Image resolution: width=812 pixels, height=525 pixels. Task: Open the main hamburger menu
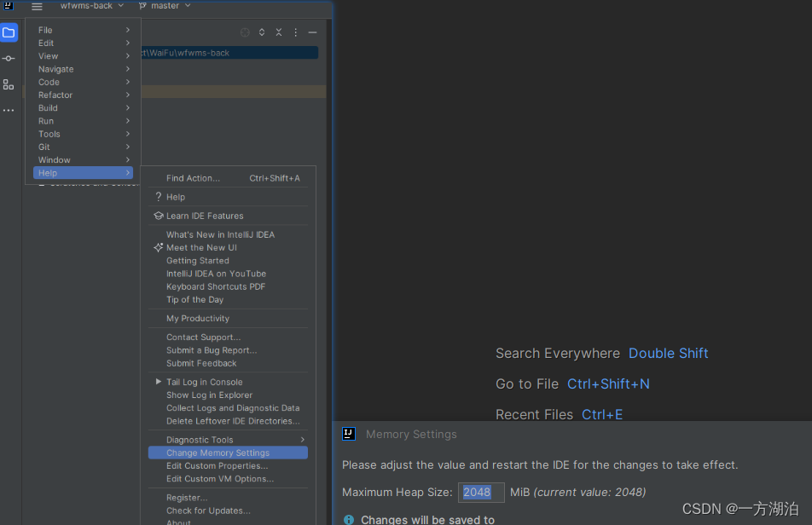pos(37,7)
